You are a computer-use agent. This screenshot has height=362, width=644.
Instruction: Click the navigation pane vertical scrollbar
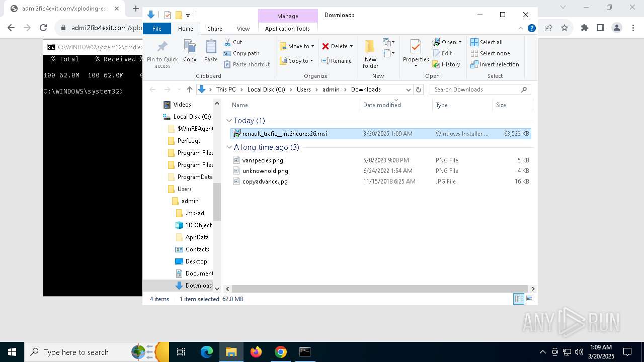pos(217,202)
